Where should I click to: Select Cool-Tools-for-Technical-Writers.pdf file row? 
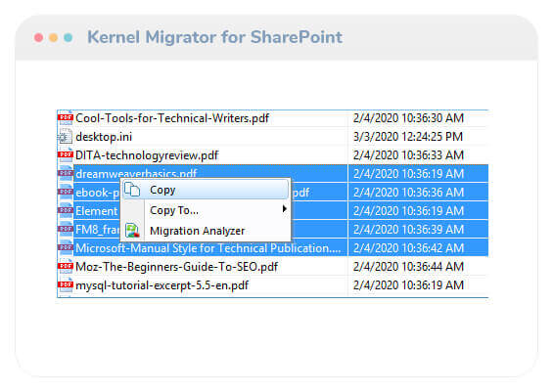[273, 118]
